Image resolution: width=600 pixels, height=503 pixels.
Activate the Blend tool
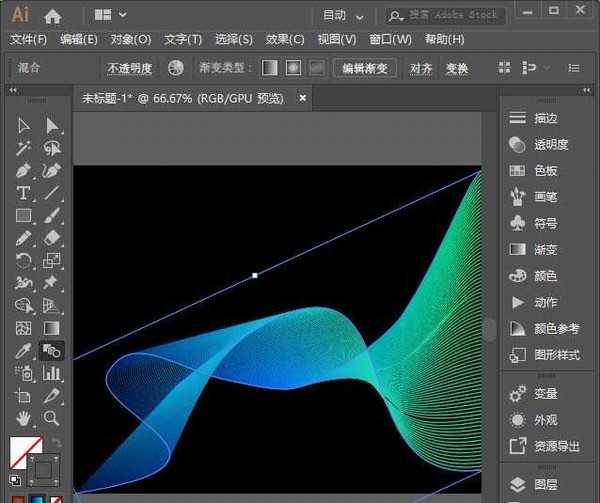tap(52, 351)
